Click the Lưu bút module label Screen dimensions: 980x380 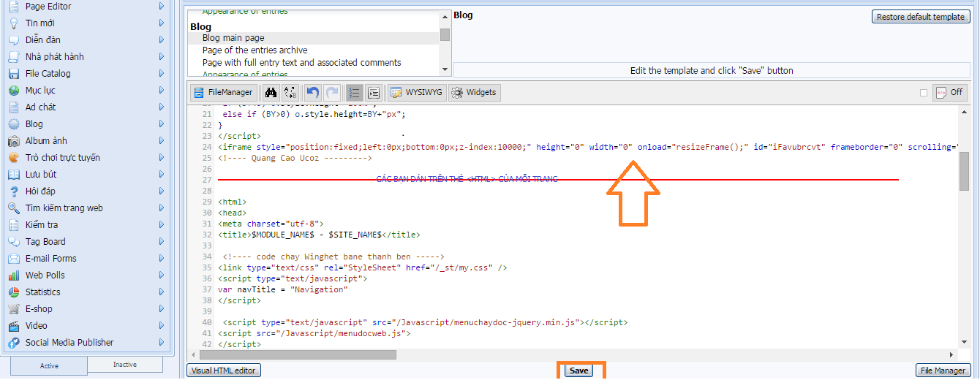[41, 174]
